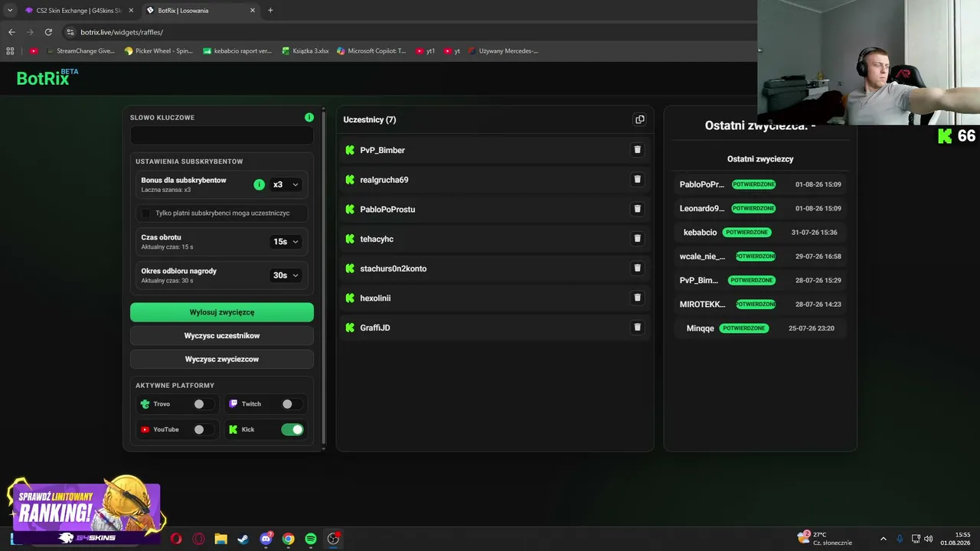Open Okres odbioru nagrody 30s dropdown
Screen dimensions: 980x551
pyautogui.click(x=286, y=275)
